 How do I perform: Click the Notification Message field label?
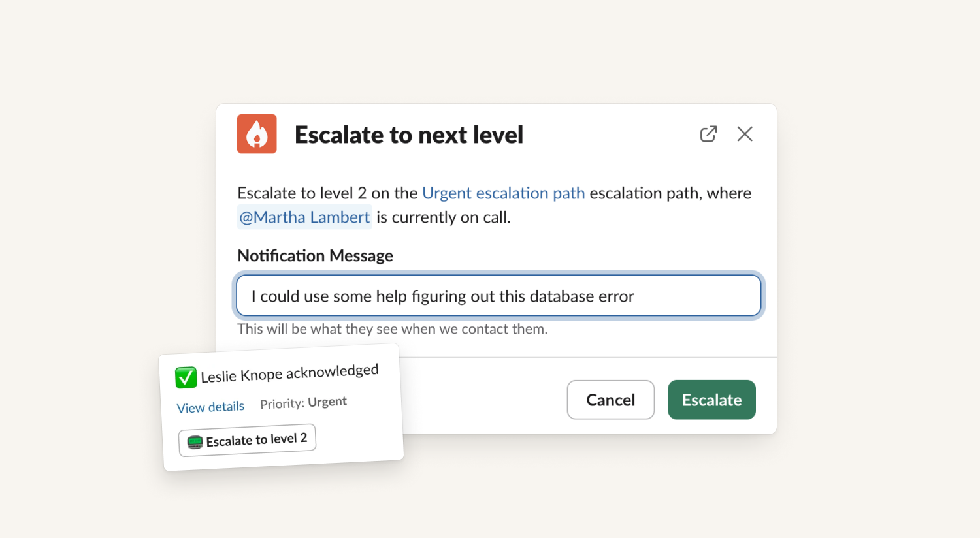click(315, 255)
